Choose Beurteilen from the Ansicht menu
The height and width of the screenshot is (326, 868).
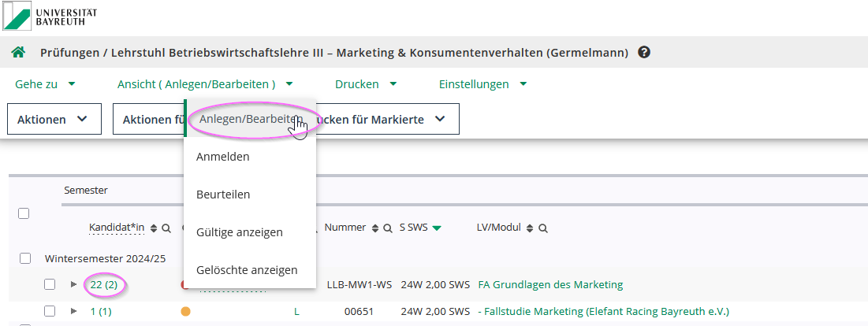tap(223, 194)
